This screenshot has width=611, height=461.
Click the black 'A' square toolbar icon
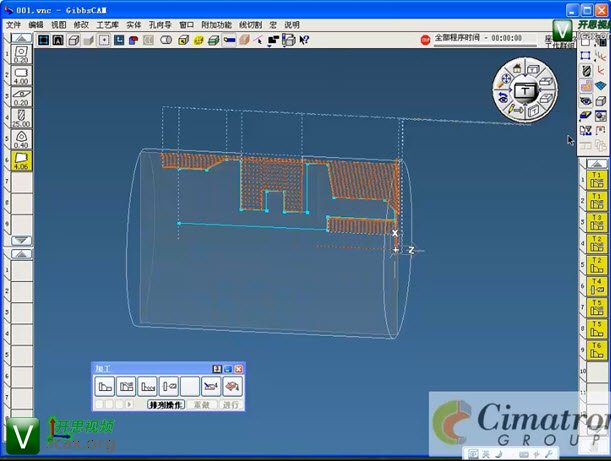pyautogui.click(x=58, y=40)
